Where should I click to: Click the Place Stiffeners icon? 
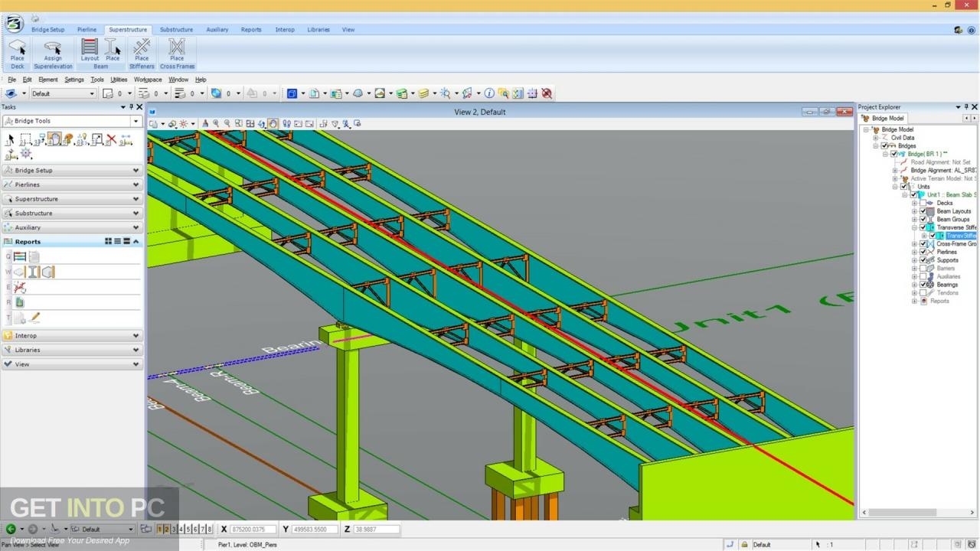pos(142,52)
